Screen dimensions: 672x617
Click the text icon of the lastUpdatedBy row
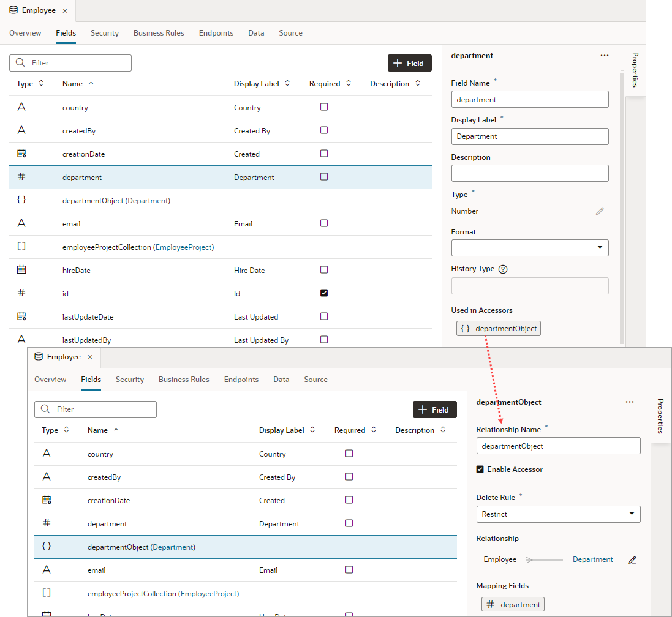pyautogui.click(x=21, y=340)
